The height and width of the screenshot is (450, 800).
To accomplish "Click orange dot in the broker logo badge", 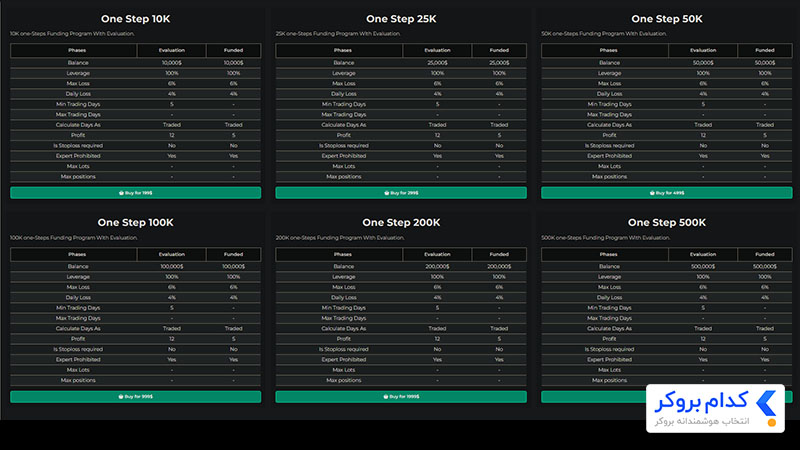I will coord(771,422).
